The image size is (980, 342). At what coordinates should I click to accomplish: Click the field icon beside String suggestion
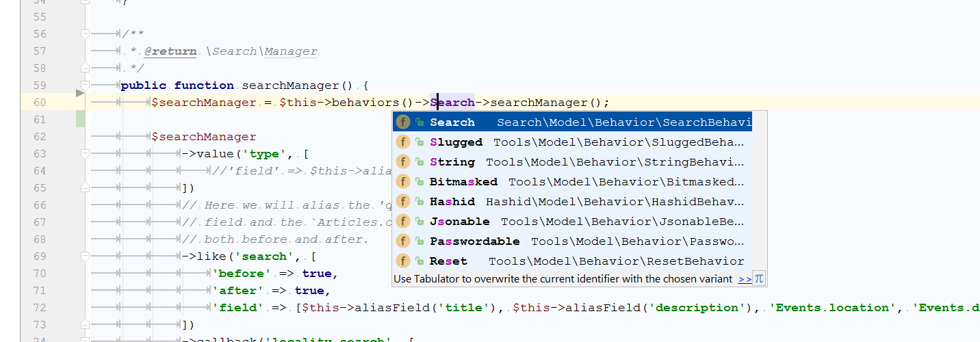(x=403, y=162)
